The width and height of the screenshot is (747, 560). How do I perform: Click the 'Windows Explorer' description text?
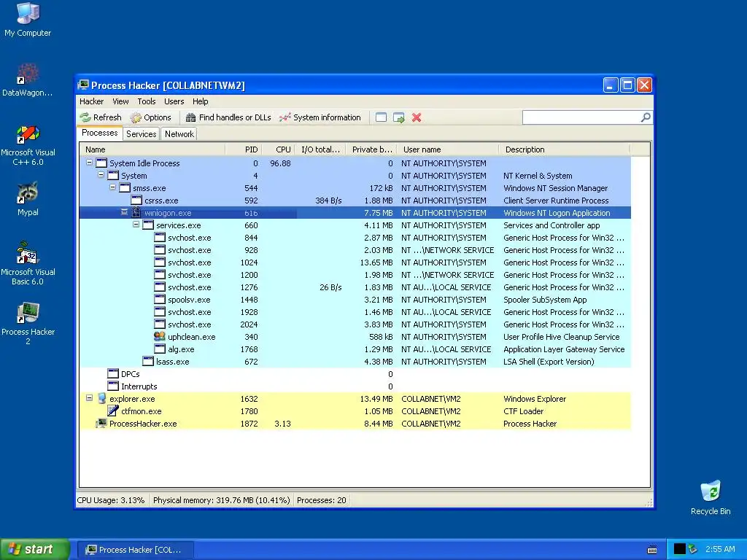pyautogui.click(x=535, y=399)
